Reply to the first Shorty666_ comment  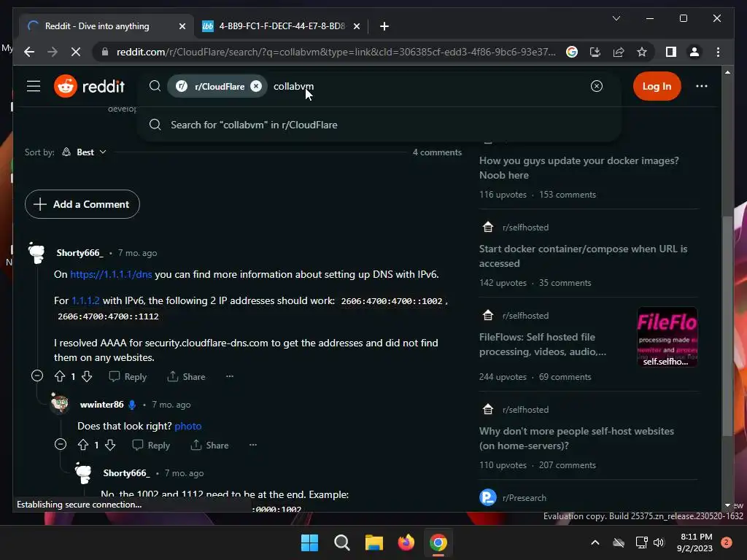pyautogui.click(x=128, y=377)
